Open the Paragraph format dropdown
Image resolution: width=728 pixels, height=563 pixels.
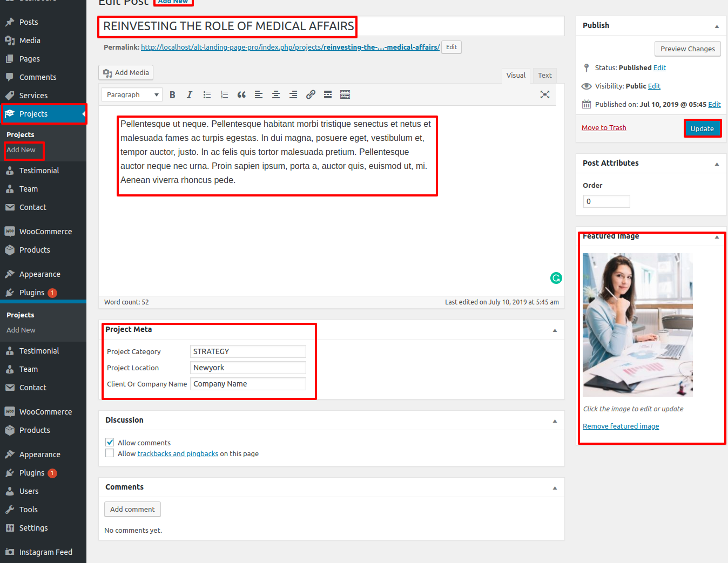tap(132, 95)
